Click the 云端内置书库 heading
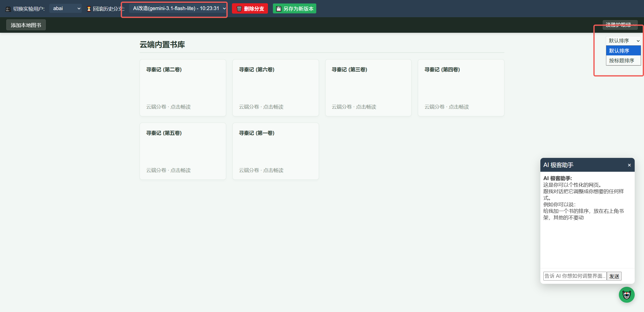 (x=162, y=45)
